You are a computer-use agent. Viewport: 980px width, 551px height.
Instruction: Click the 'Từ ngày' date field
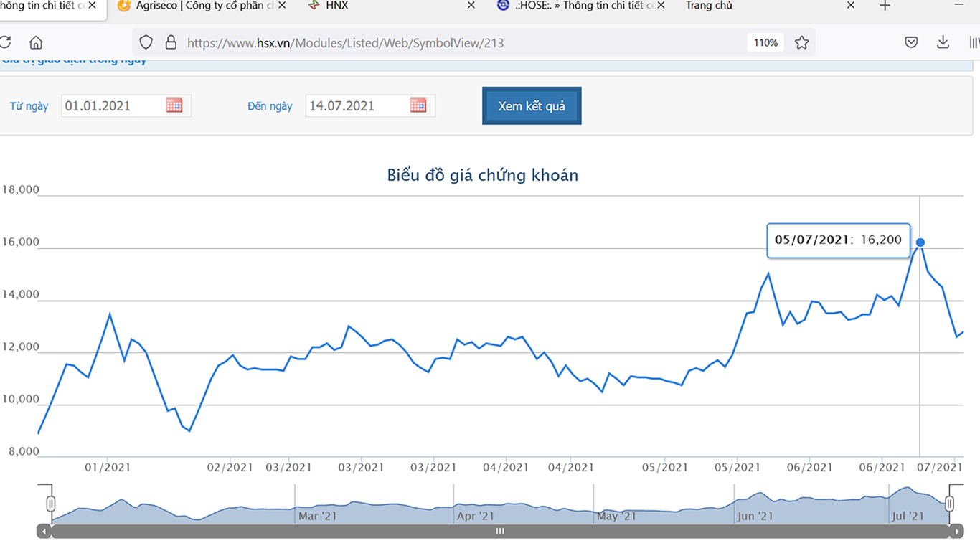tap(113, 106)
